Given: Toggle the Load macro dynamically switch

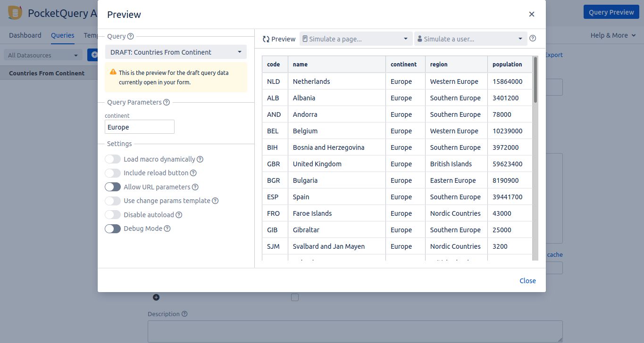Looking at the screenshot, I should [113, 159].
